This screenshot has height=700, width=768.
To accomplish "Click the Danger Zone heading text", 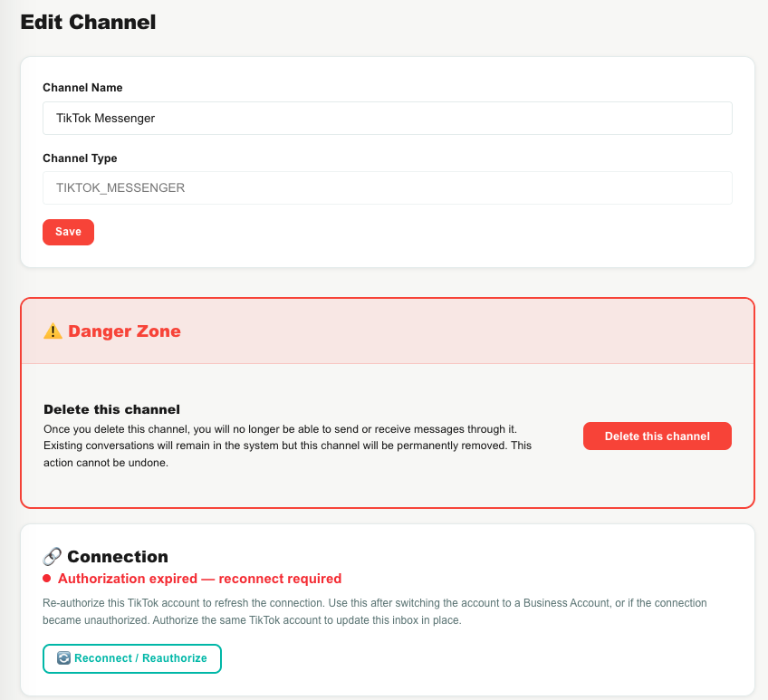I will click(x=124, y=331).
